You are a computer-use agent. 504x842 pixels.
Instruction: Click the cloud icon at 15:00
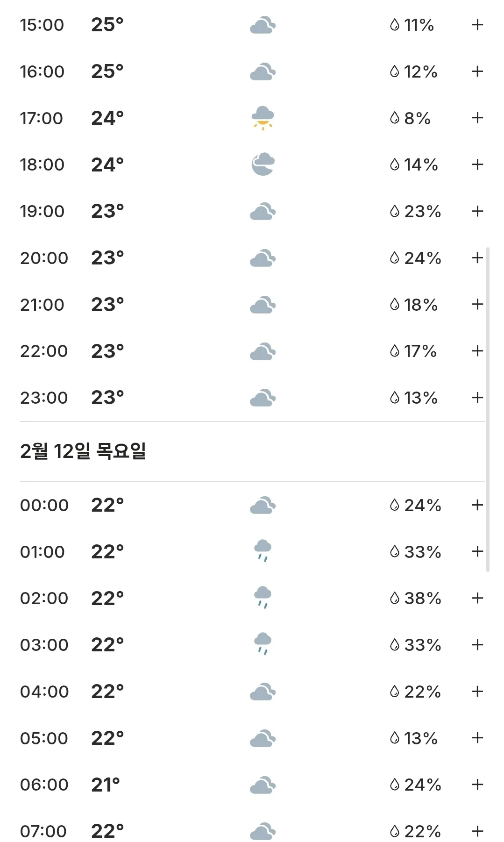[263, 25]
